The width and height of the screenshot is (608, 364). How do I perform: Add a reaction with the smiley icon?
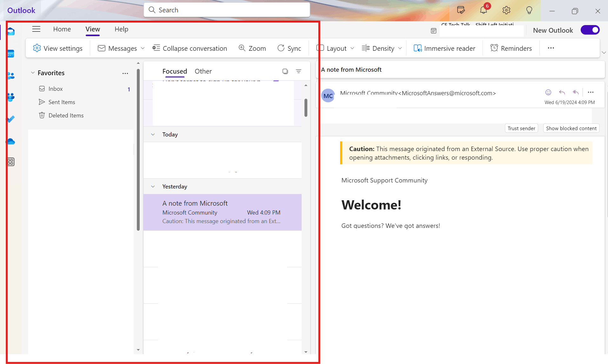548,92
